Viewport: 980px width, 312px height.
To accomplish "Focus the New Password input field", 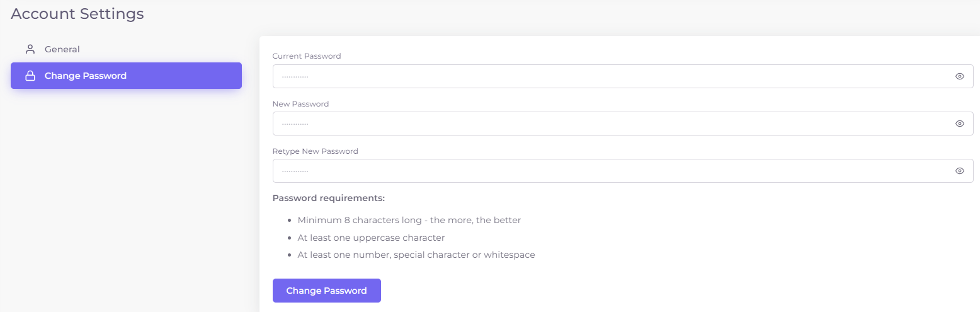I will [623, 124].
